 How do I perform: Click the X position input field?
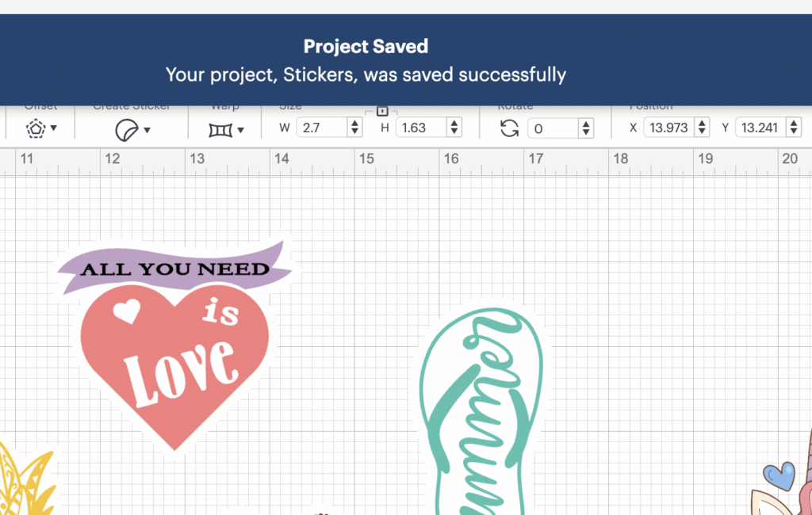(x=668, y=128)
